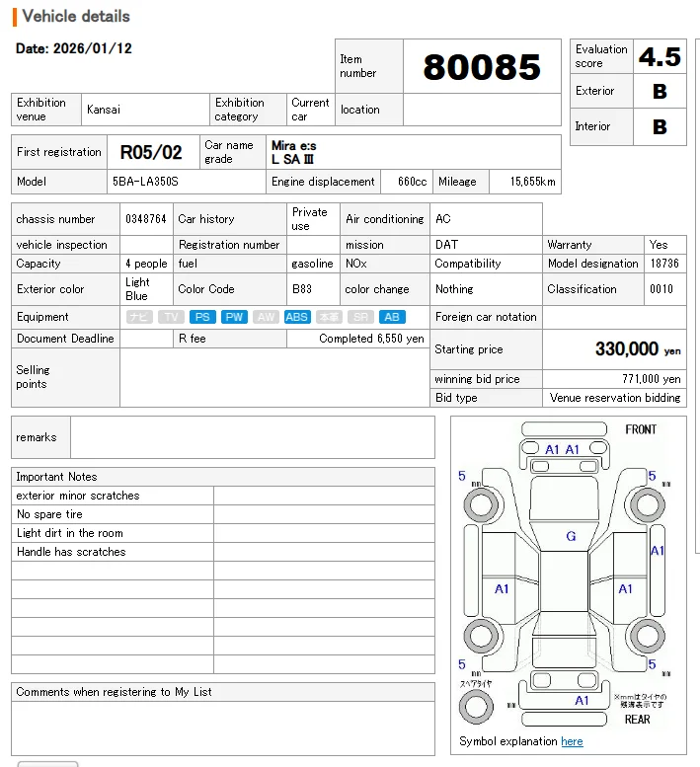The image size is (700, 767).
Task: Select the blue ABS equipment badge
Action: (x=297, y=317)
